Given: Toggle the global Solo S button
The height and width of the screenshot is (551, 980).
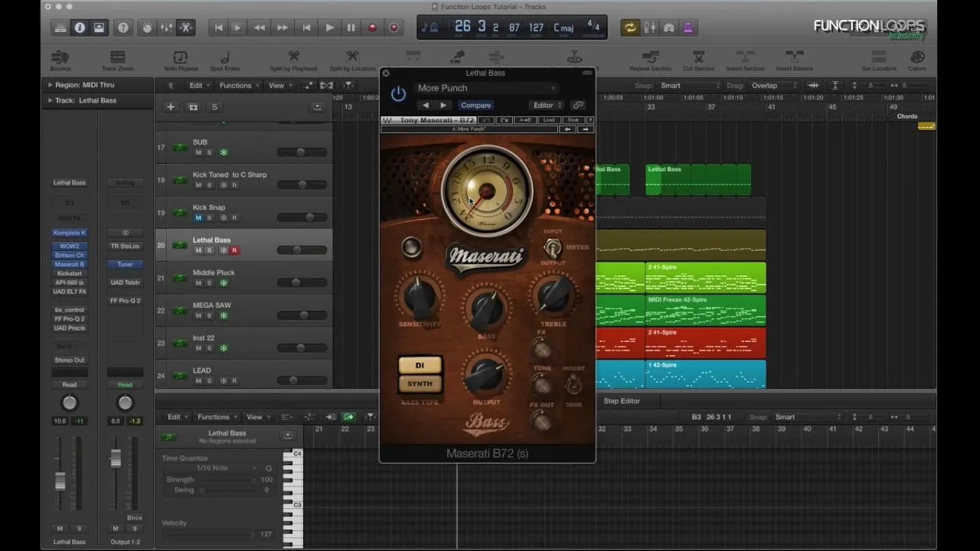Looking at the screenshot, I should click(x=214, y=107).
